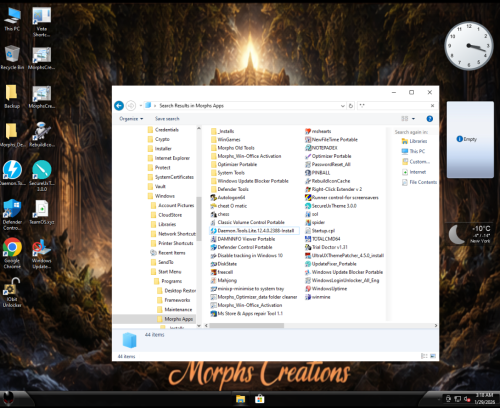Select UltraUXThemePatcher_4.5.0_install file
Image resolution: width=500 pixels, height=408 pixels.
[344, 256]
